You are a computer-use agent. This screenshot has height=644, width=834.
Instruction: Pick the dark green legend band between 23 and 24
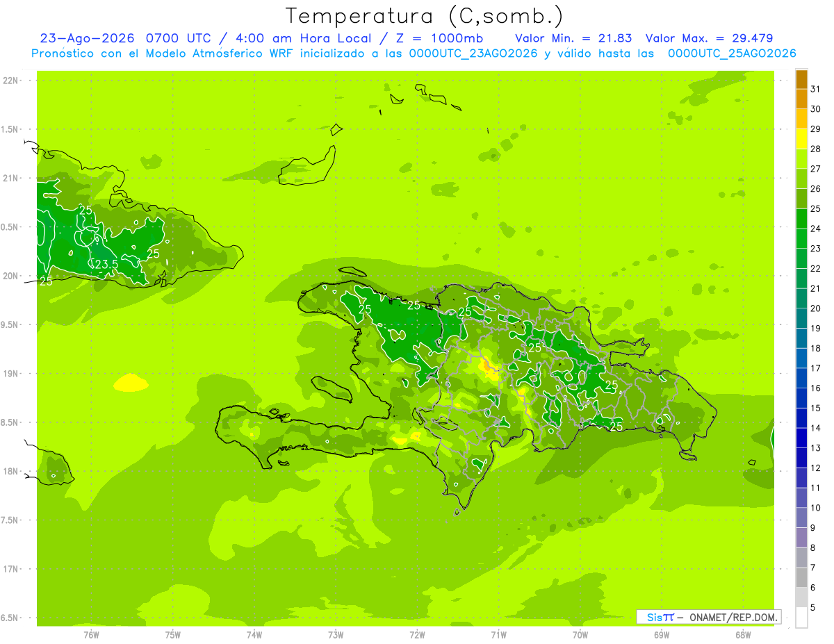click(x=801, y=239)
